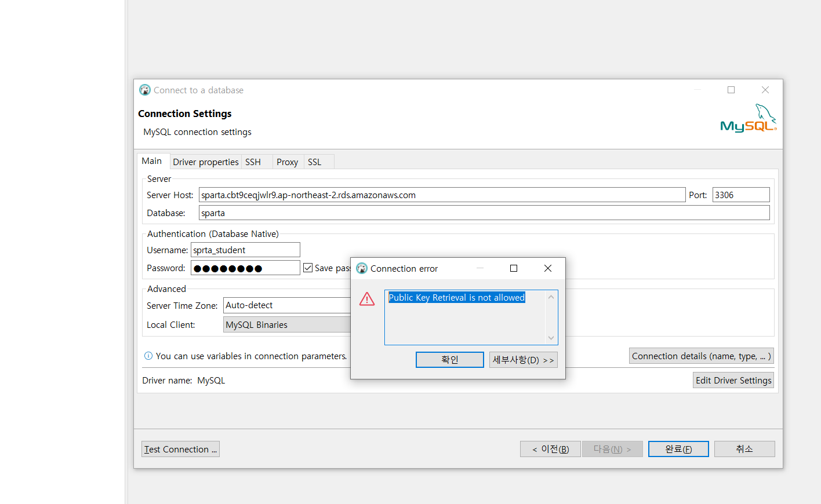The width and height of the screenshot is (821, 504).
Task: Close the Connection error dialog
Action: point(548,268)
